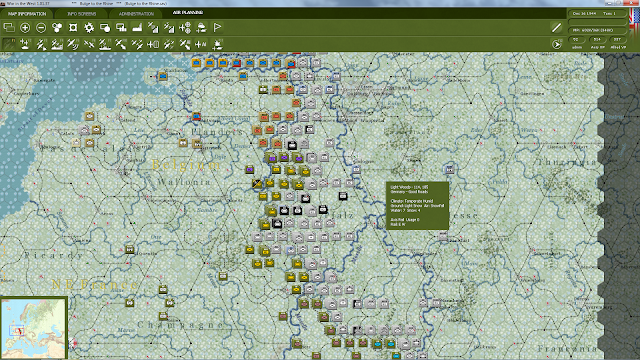Click the zoom in (plus) toolbar icon
The height and width of the screenshot is (360, 640).
click(25, 28)
